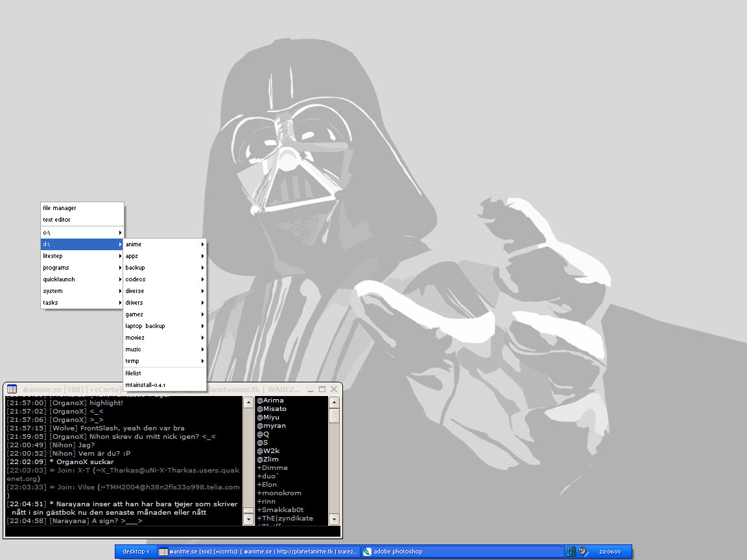Click the first system tray icon in the taskbar

pos(571,552)
